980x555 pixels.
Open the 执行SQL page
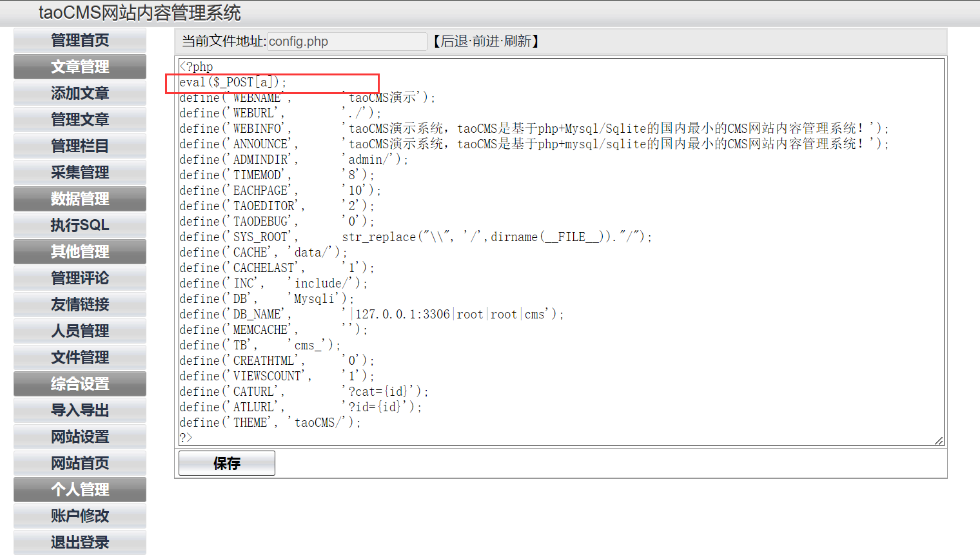point(80,226)
